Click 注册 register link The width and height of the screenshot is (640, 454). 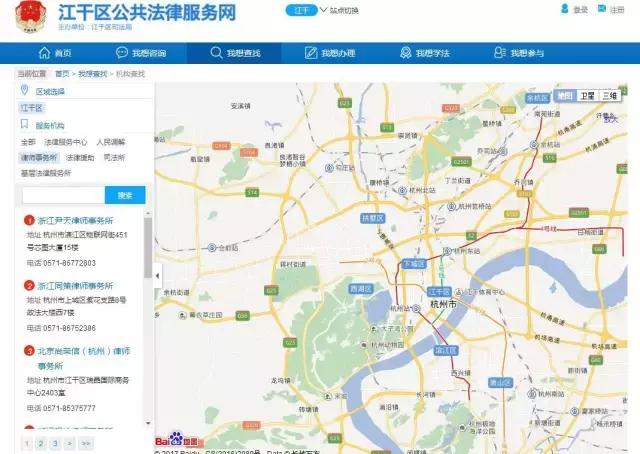tap(617, 10)
